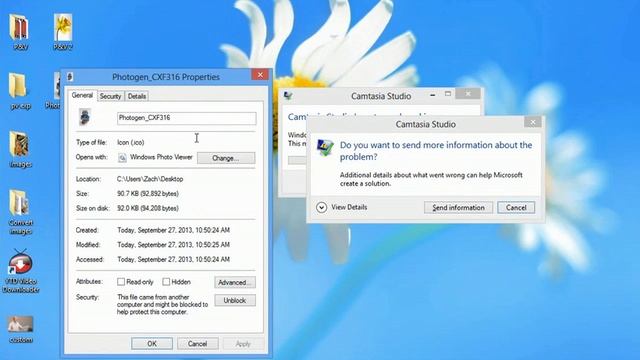
Task: Click the Size on disk value 92.0 KB
Action: click(148, 208)
